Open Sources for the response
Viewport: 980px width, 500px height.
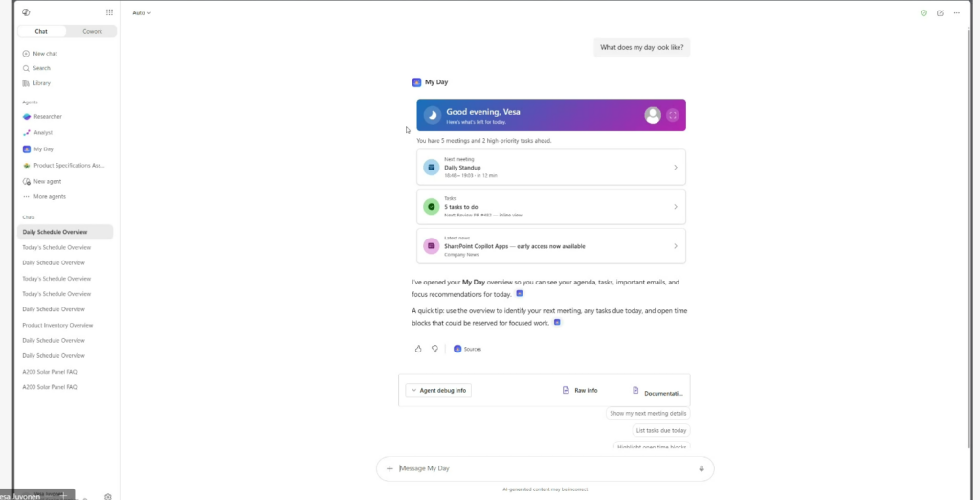click(x=467, y=349)
